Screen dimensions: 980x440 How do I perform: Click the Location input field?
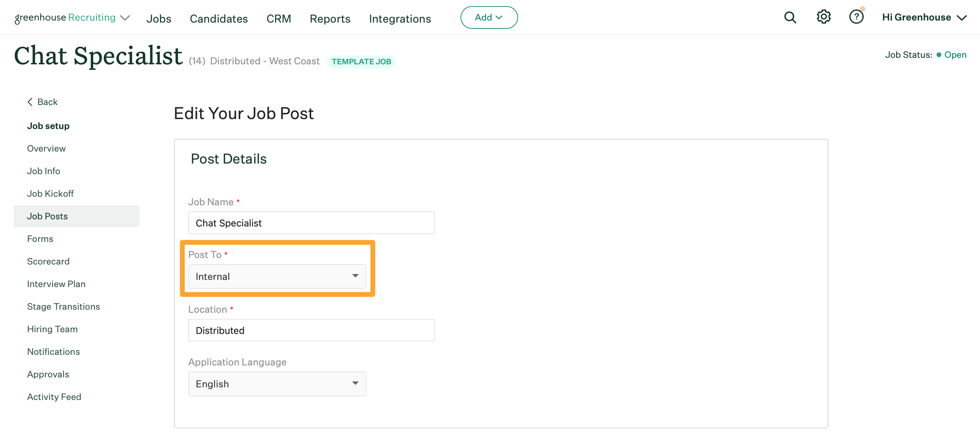pos(311,330)
